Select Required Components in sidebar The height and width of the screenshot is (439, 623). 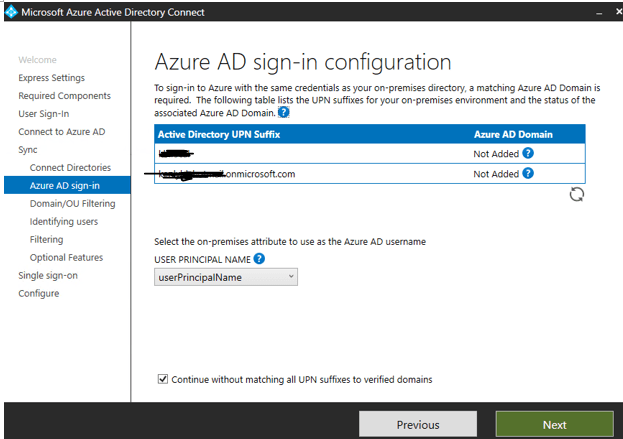pyautogui.click(x=64, y=96)
